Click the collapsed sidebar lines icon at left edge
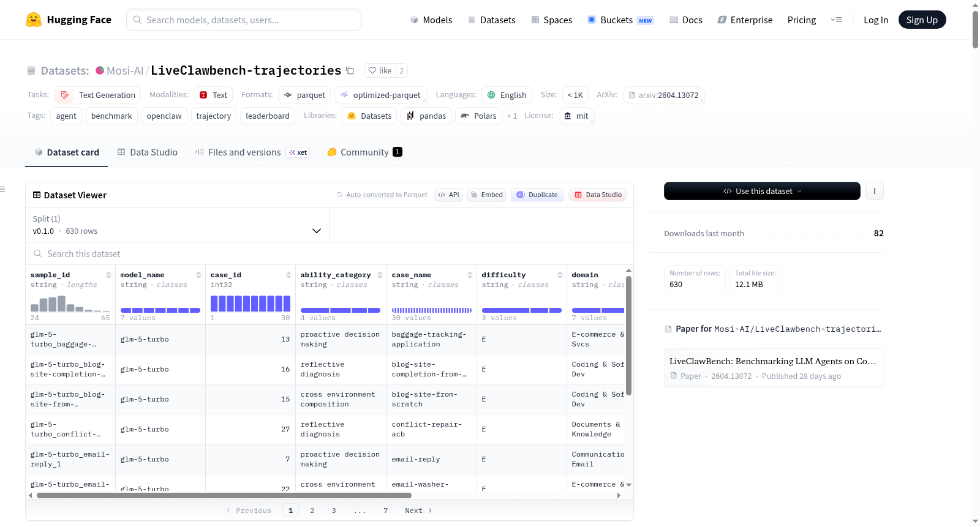980x527 pixels. 2,189
